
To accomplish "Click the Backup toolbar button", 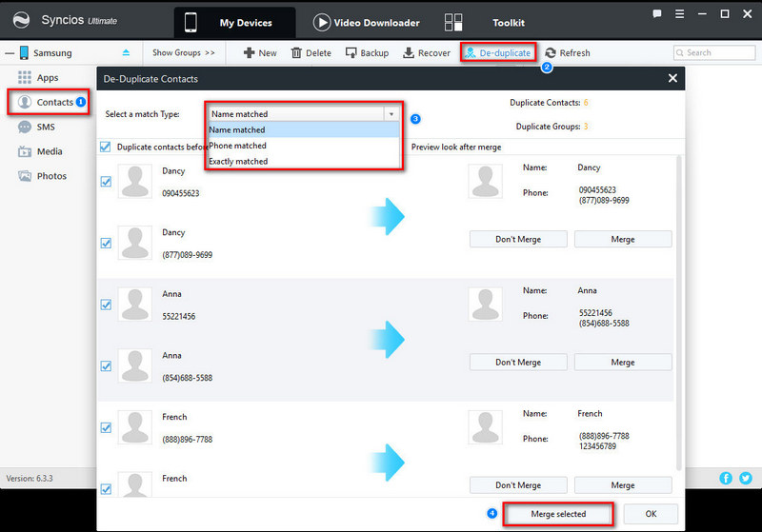I will point(367,53).
